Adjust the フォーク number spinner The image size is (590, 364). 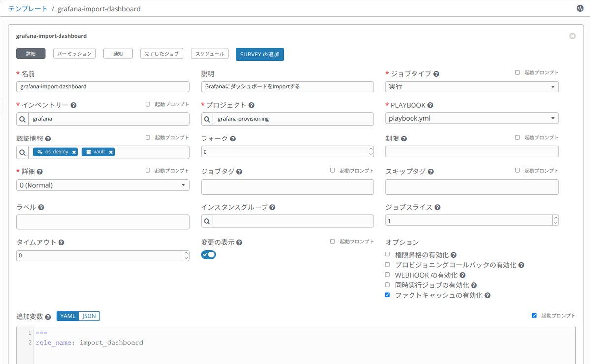pyautogui.click(x=371, y=151)
